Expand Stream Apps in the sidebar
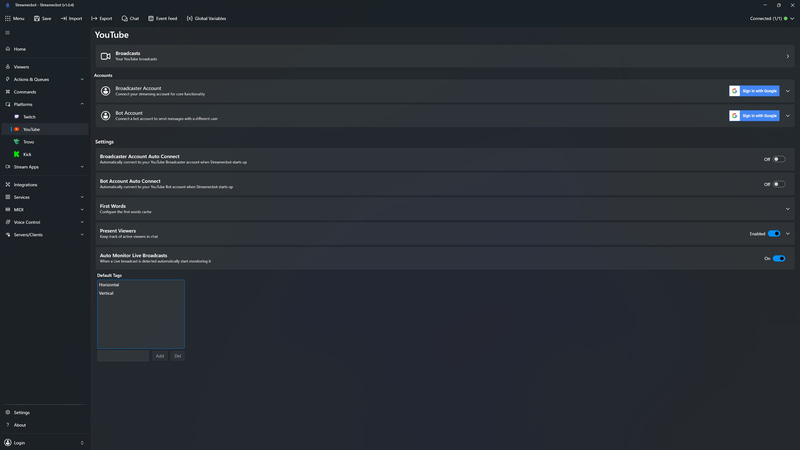The height and width of the screenshot is (450, 800). [x=82, y=167]
